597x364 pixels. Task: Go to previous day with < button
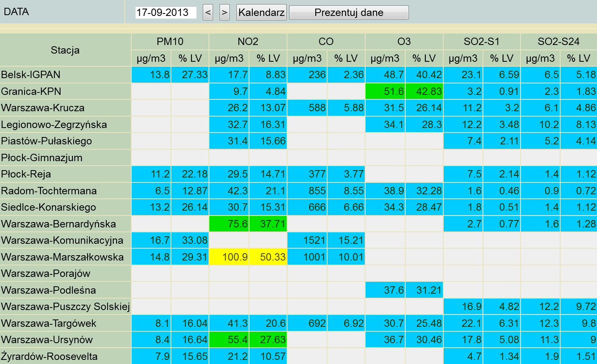208,12
